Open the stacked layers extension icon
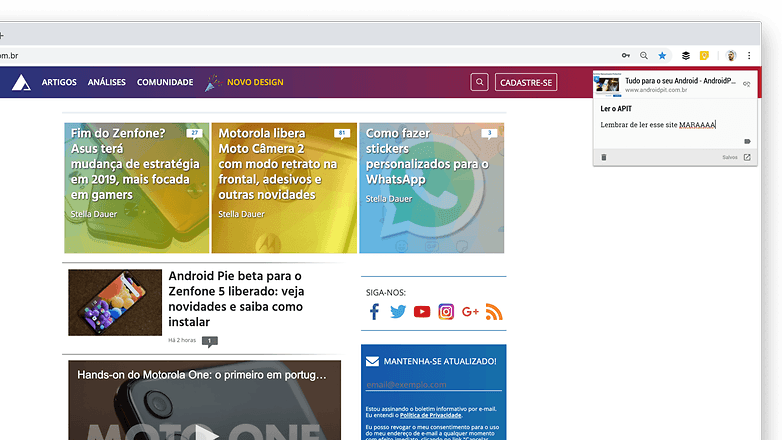This screenshot has height=440, width=782. pyautogui.click(x=686, y=55)
